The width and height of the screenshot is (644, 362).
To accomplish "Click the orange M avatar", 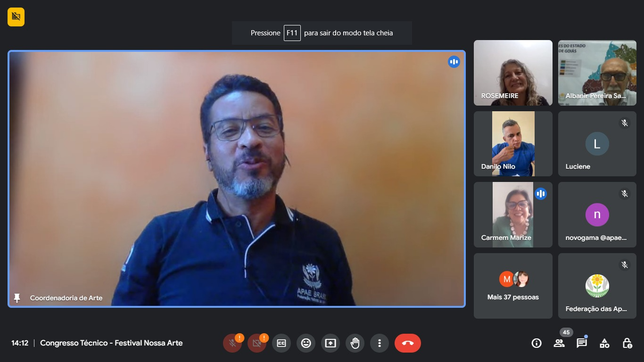I will click(507, 279).
